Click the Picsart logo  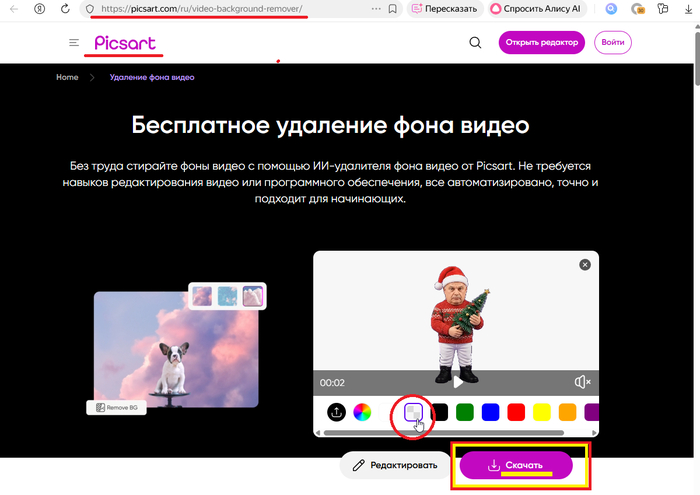coord(125,44)
